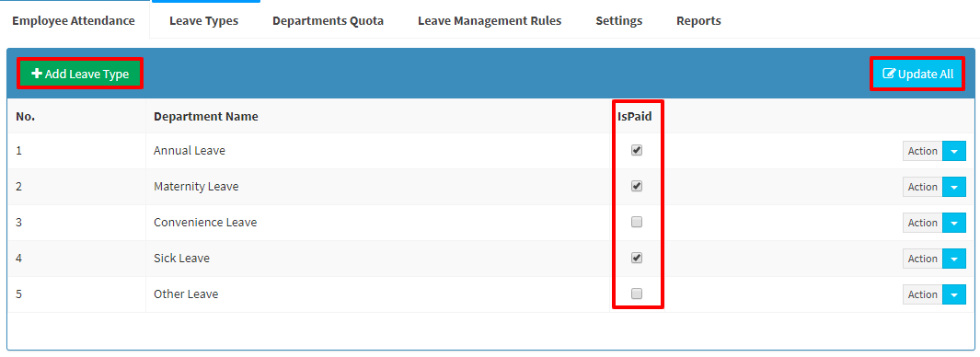Toggle the Sick Leave IsPaid checkbox
This screenshot has width=980, height=357.
click(636, 258)
